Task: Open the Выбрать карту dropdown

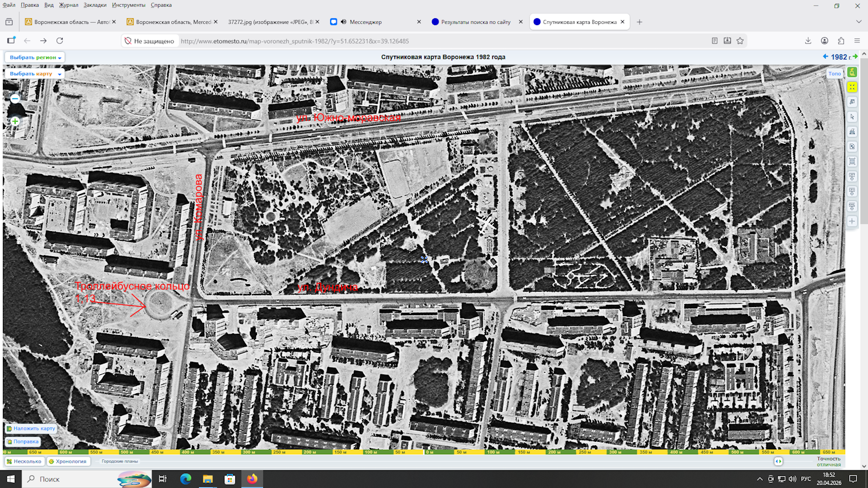Action: 35,74
